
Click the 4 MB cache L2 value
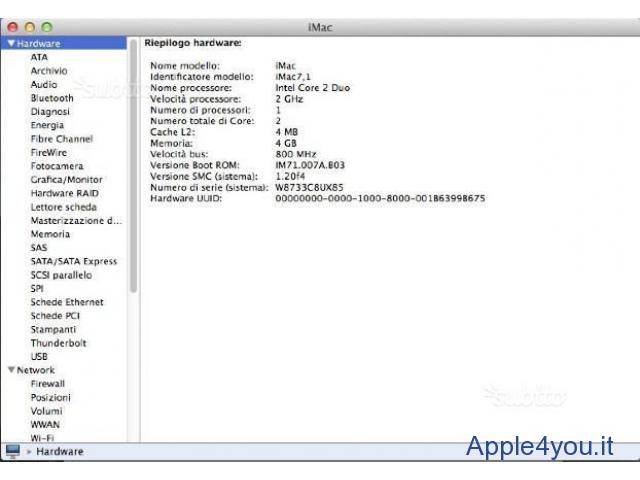287,132
